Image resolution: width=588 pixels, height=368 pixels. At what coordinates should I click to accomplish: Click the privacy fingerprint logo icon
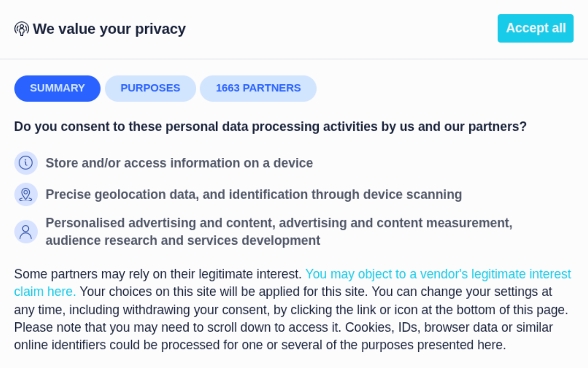[22, 29]
